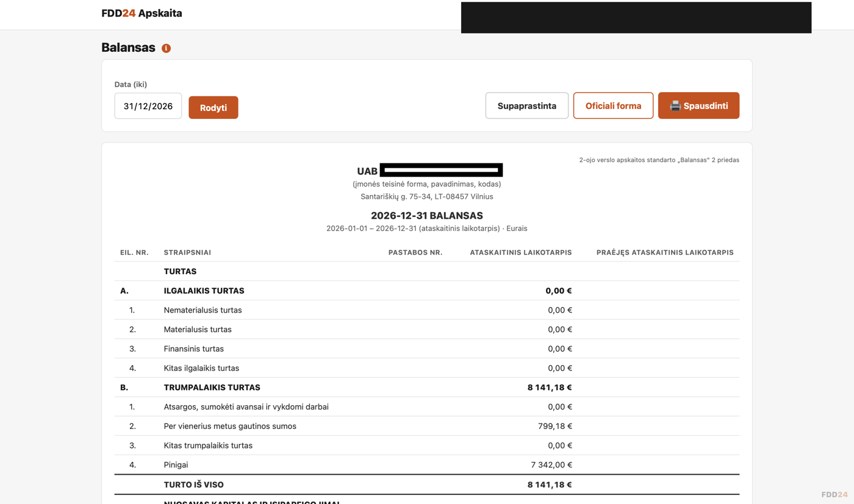The height and width of the screenshot is (504, 854).
Task: Select the Pinigai row label
Action: click(x=176, y=465)
